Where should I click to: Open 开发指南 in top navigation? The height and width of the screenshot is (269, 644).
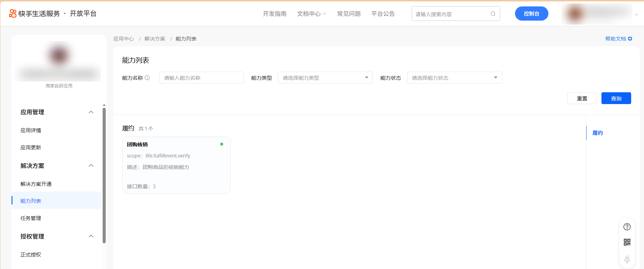tap(275, 14)
